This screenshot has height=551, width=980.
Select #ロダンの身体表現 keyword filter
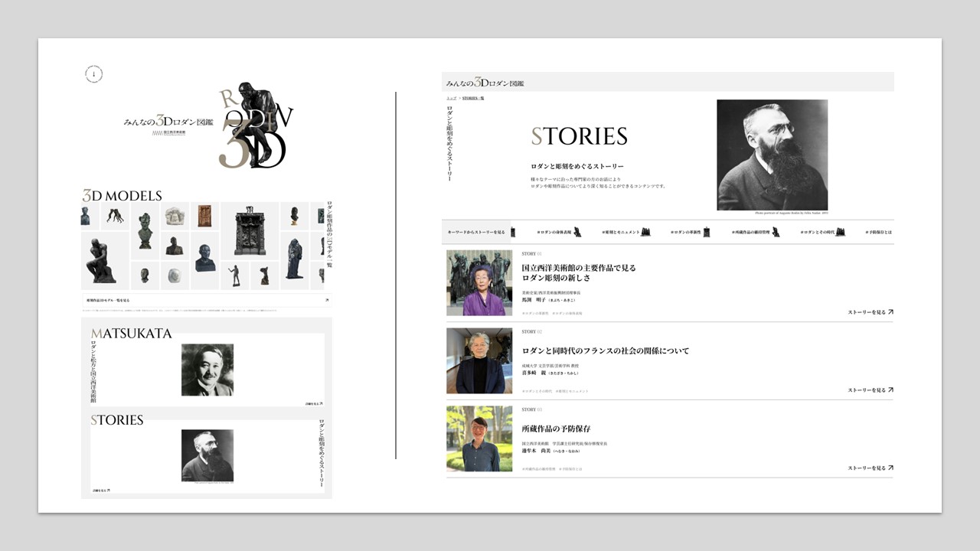(x=555, y=231)
